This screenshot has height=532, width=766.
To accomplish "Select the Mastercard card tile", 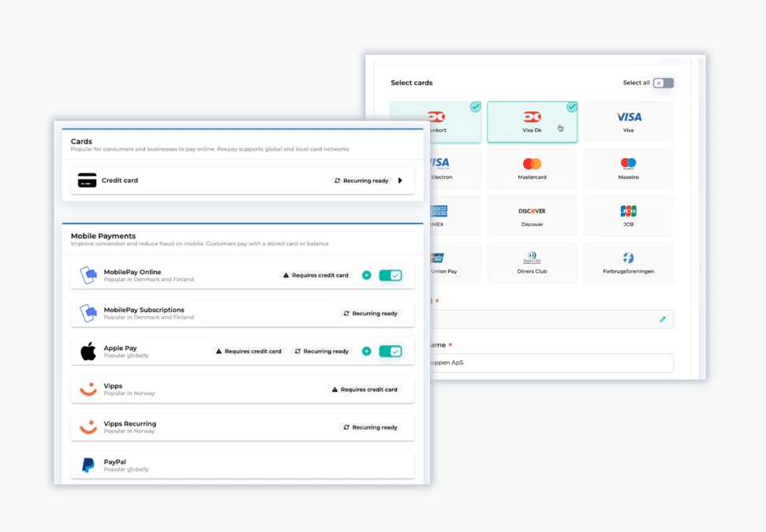I will pyautogui.click(x=532, y=169).
